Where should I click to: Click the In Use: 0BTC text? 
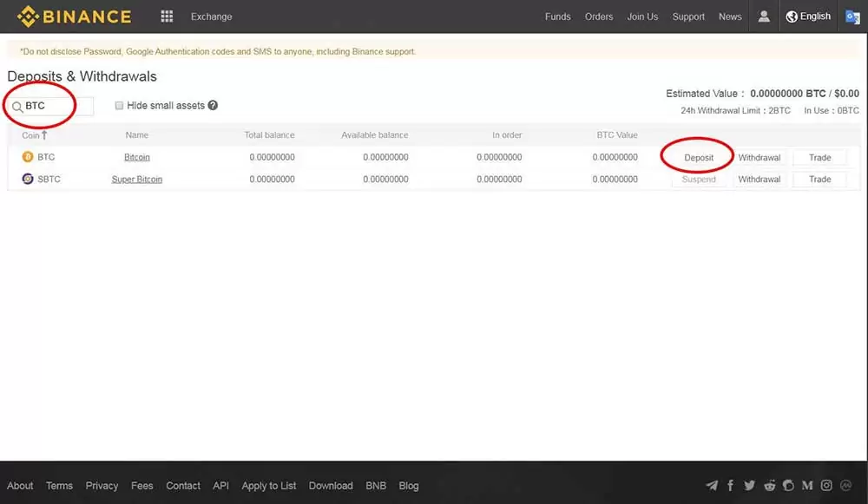[x=832, y=111]
